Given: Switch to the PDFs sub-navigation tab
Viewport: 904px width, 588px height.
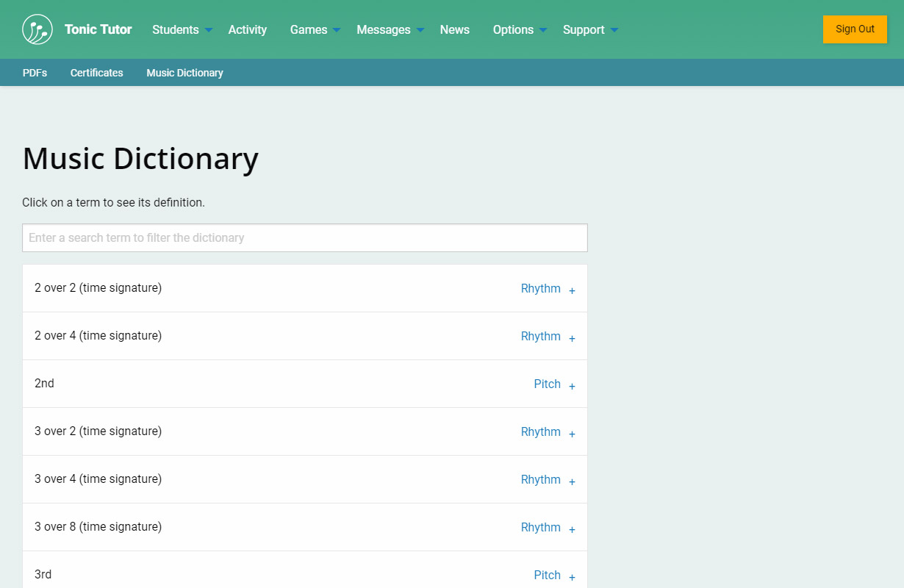Looking at the screenshot, I should pyautogui.click(x=35, y=73).
